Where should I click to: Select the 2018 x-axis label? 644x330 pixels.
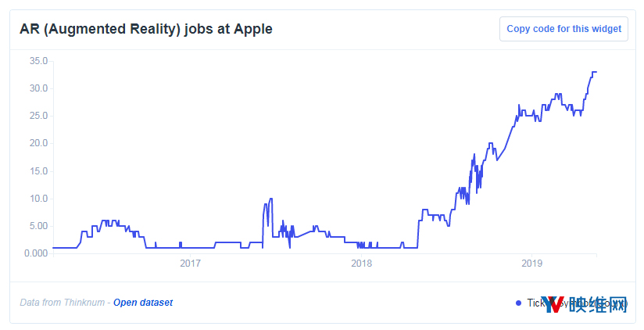pyautogui.click(x=361, y=263)
